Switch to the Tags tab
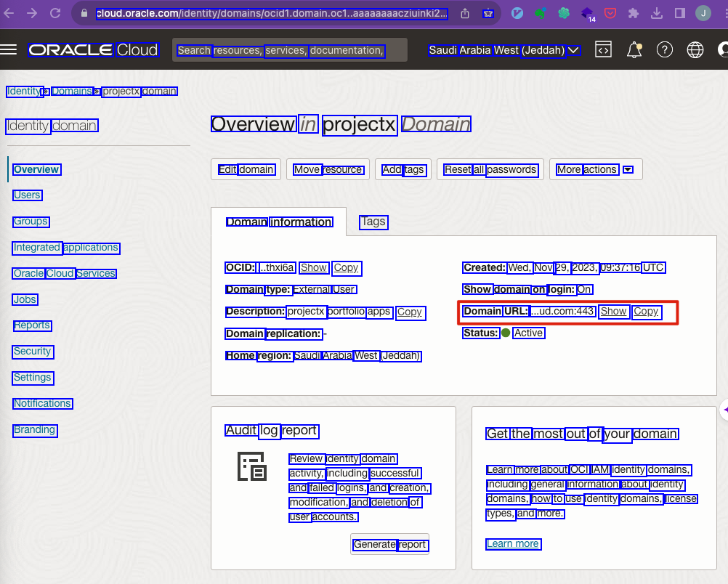 (x=373, y=222)
